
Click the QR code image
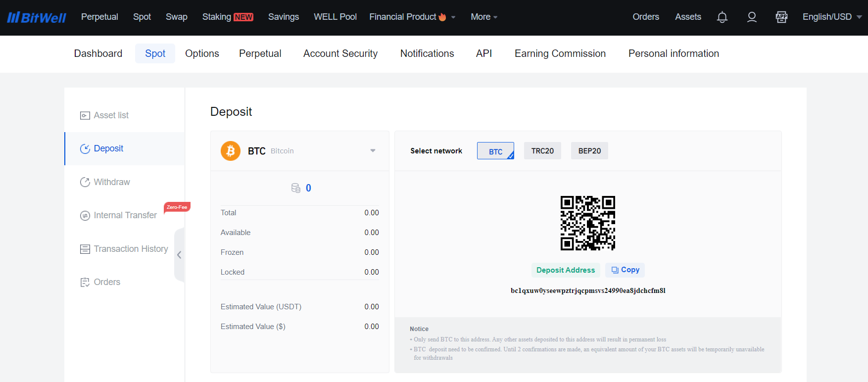588,223
